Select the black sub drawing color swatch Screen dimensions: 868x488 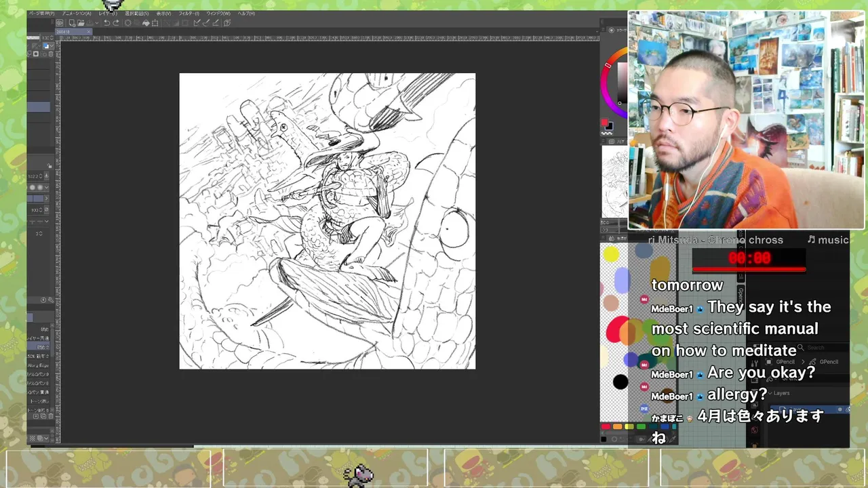(x=610, y=126)
